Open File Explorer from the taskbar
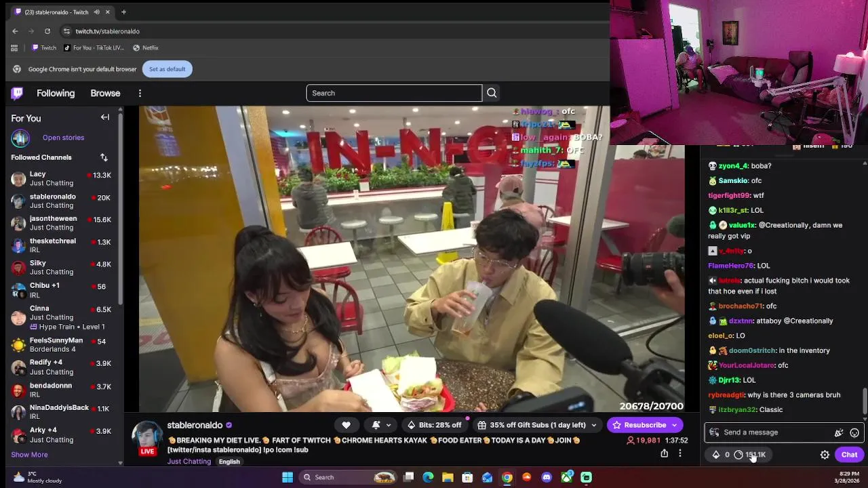Viewport: 868px width, 488px height. (x=448, y=477)
